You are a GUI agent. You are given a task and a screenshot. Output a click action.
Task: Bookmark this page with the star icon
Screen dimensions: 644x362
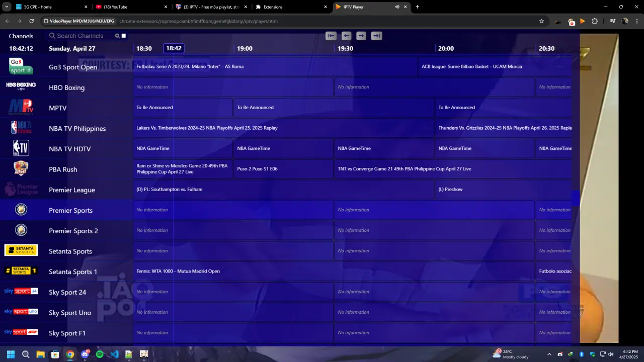[541, 21]
